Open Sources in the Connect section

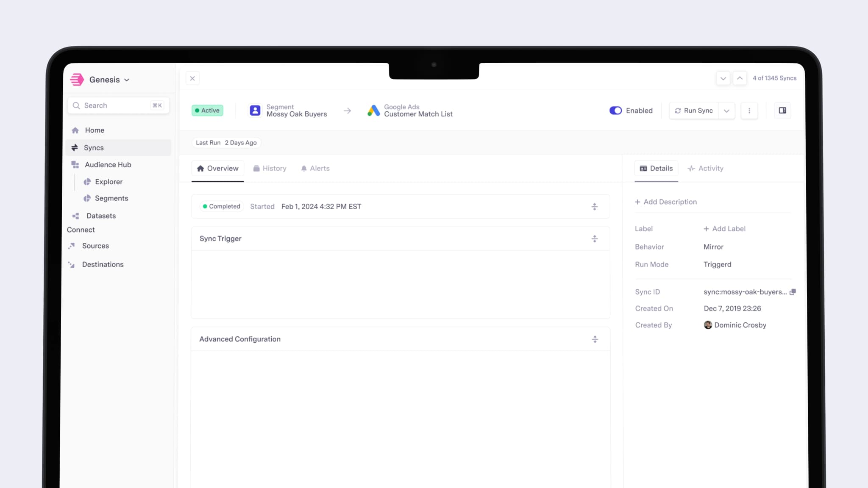point(95,246)
